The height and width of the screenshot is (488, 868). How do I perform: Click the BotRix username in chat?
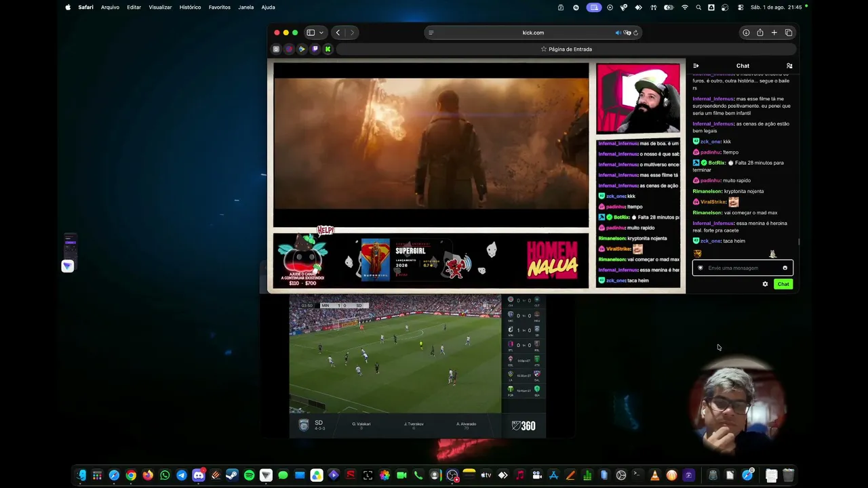tap(717, 163)
